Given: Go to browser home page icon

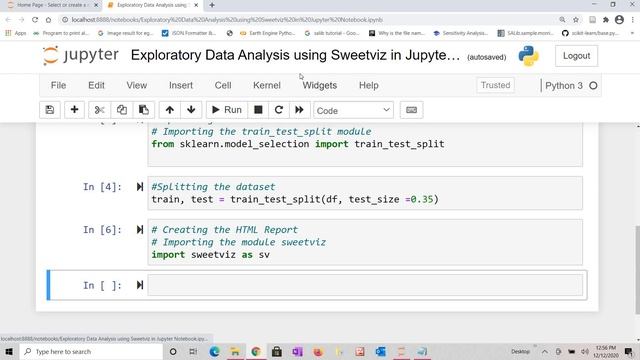Looking at the screenshot, I should [49, 20].
